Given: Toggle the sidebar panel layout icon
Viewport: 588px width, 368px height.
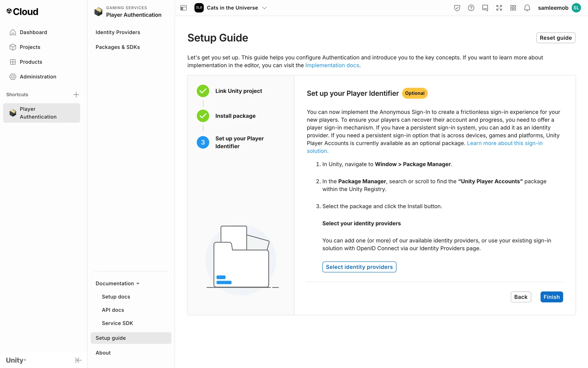Looking at the screenshot, I should point(183,8).
